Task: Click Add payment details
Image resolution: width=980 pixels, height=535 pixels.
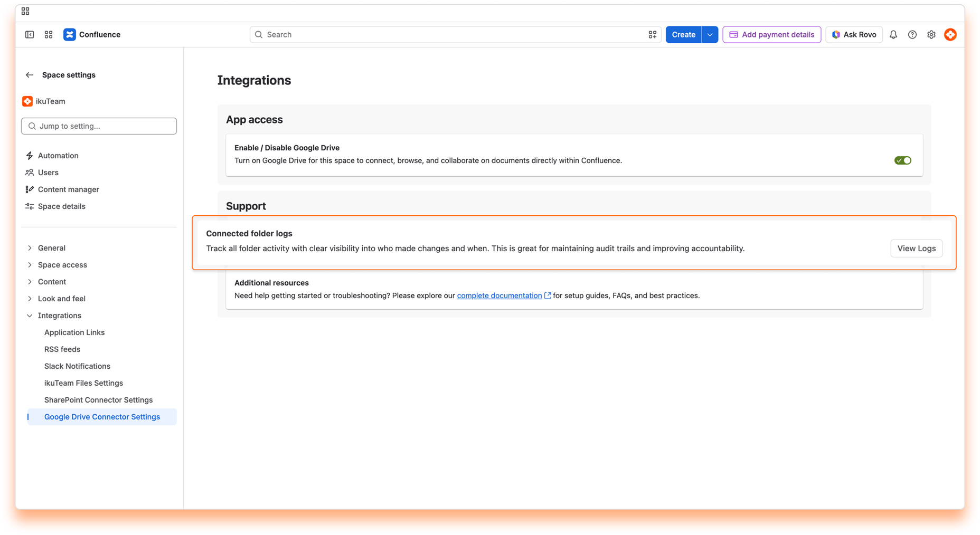Action: coord(771,34)
